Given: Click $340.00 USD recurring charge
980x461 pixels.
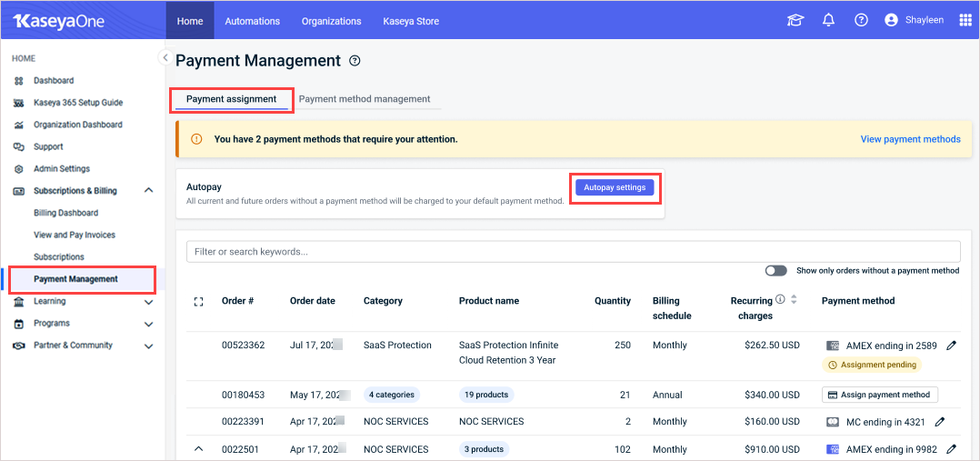Looking at the screenshot, I should click(x=773, y=395).
